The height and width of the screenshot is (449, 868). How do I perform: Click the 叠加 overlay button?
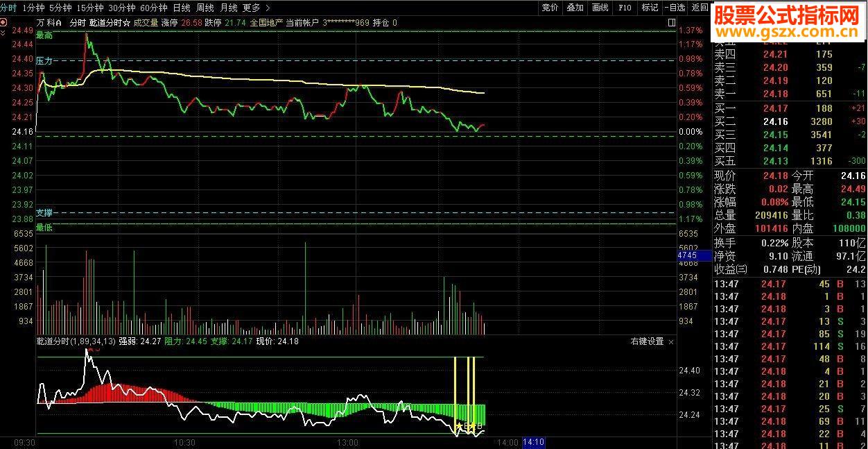[575, 8]
